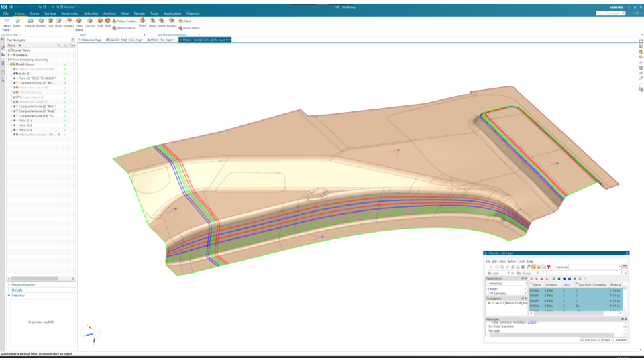Toggle visibility of Offset Surface (5)

(x=13, y=92)
